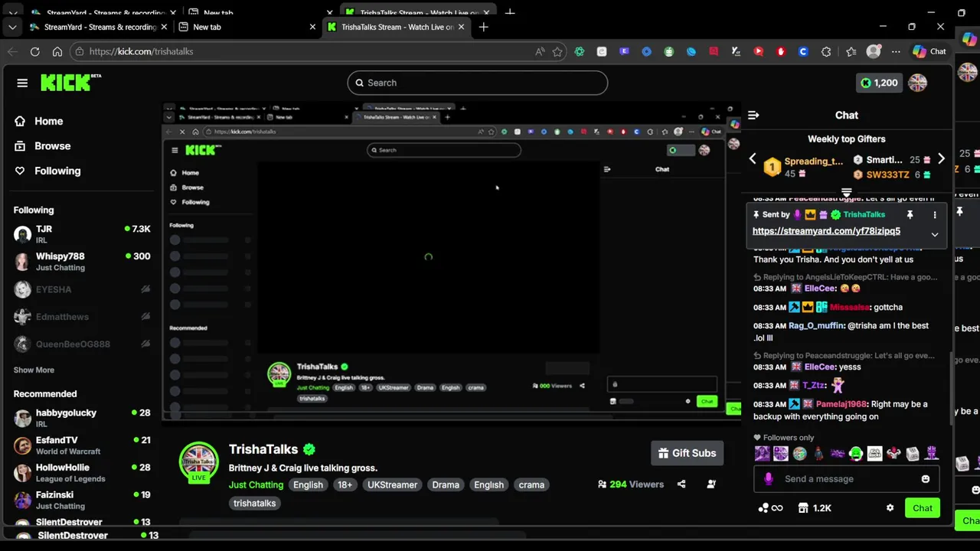980x551 pixels.
Task: Open habbygolucky recommended channel
Action: [x=82, y=418]
